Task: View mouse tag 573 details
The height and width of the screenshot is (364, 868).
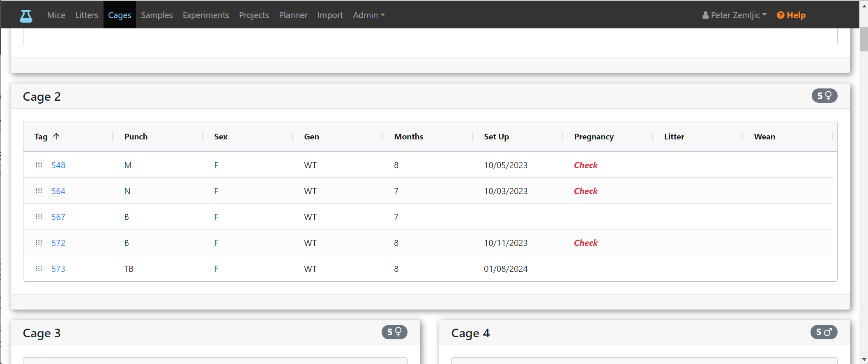Action: click(x=58, y=269)
